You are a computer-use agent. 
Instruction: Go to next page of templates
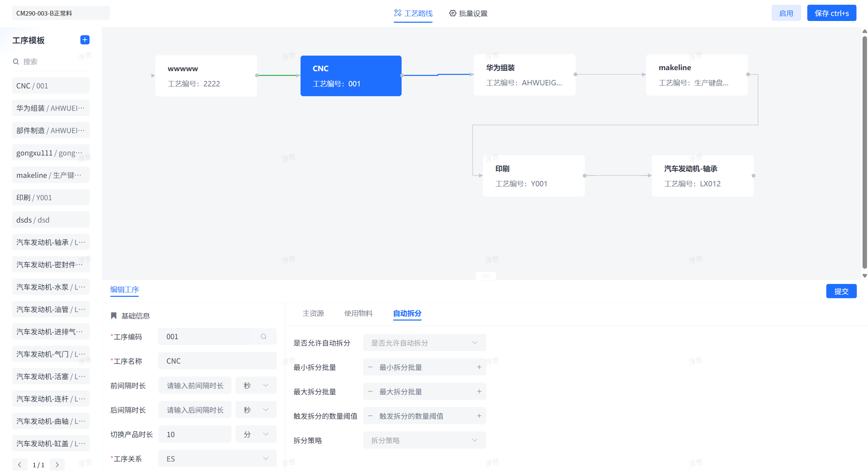point(57,465)
